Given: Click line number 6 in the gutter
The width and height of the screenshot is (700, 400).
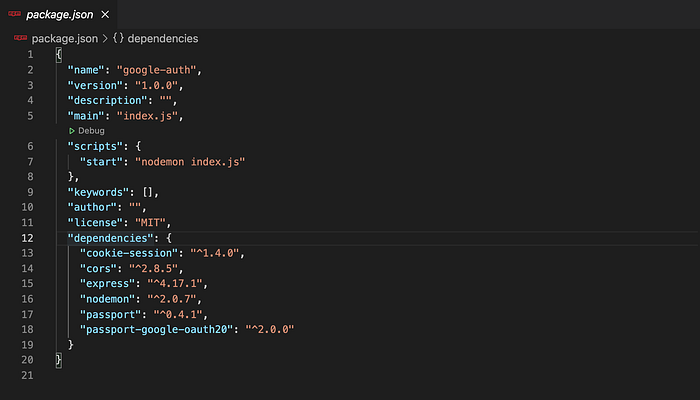Looking at the screenshot, I should tap(30, 146).
